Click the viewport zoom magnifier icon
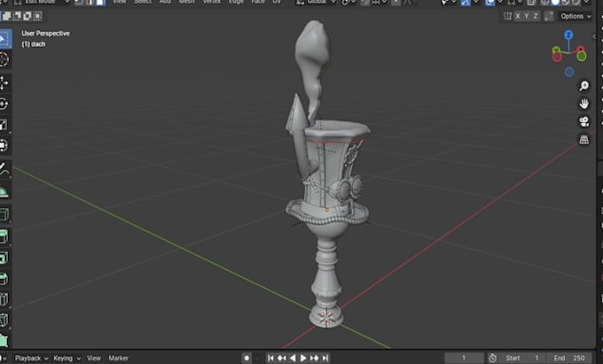Screen dimensions: 603x364 coord(583,85)
